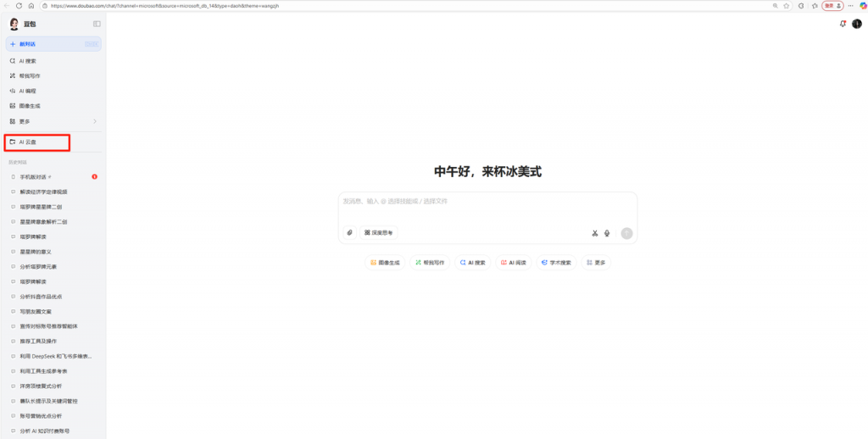Open the 宣传对标账号推荐智能体 conversation

[53, 326]
